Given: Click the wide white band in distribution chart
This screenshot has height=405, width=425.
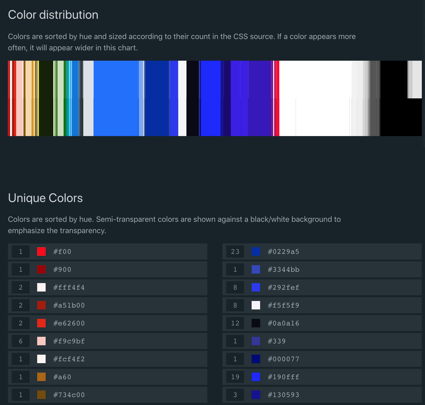Looking at the screenshot, I should point(315,98).
